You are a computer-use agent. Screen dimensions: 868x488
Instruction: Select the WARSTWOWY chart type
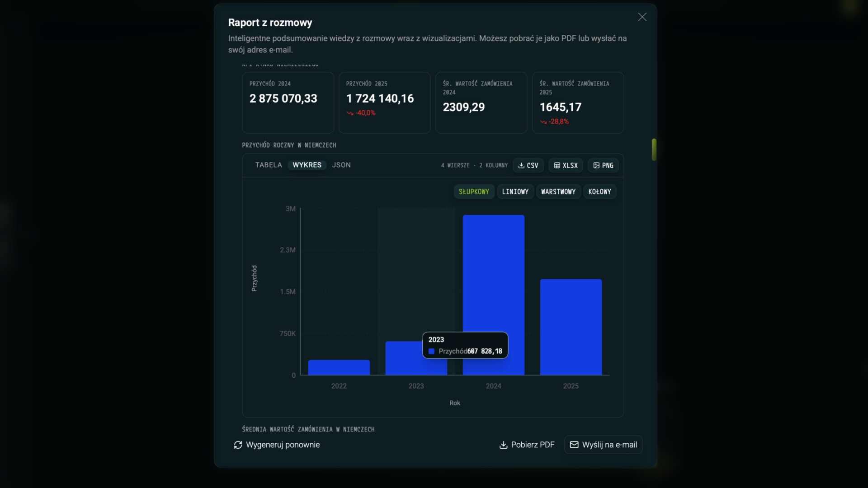pyautogui.click(x=558, y=192)
